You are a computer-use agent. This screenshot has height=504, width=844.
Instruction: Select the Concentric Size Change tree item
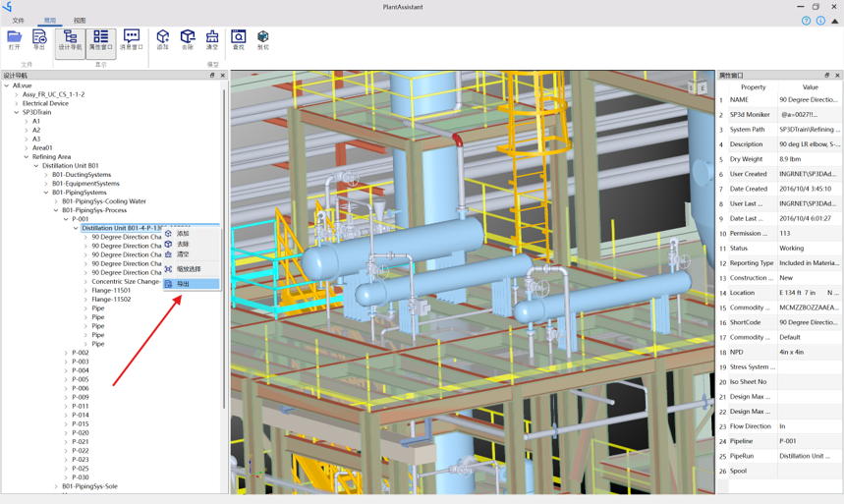click(x=126, y=282)
